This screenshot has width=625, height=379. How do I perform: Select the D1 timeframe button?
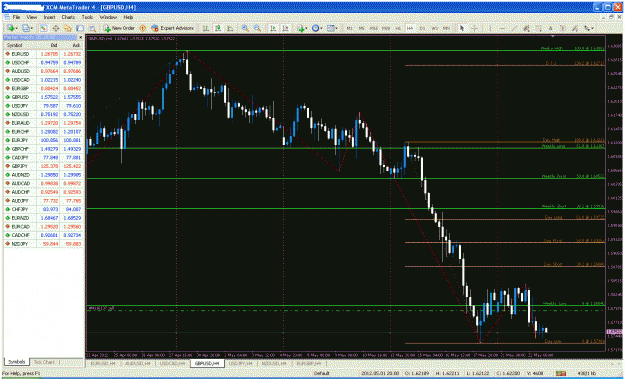click(422, 28)
